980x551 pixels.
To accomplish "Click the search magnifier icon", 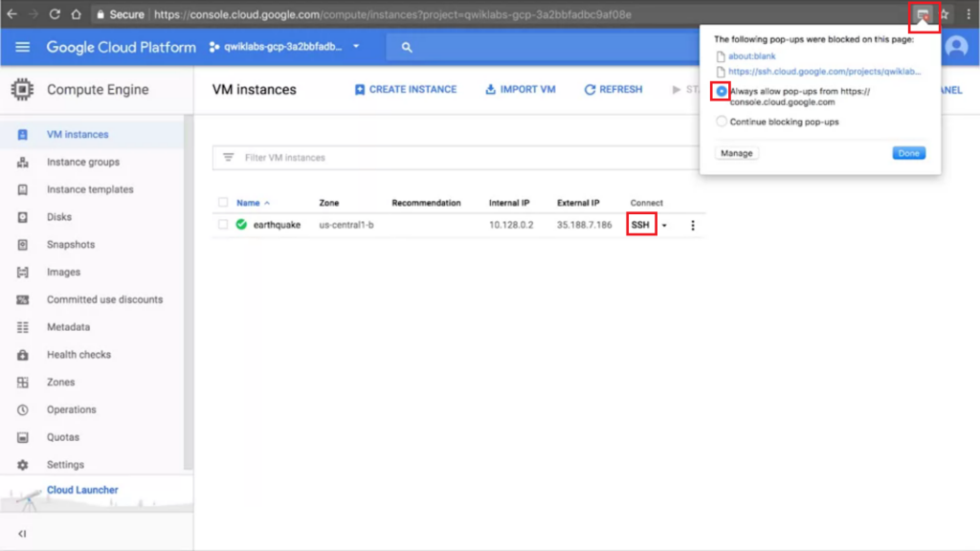I will coord(407,47).
